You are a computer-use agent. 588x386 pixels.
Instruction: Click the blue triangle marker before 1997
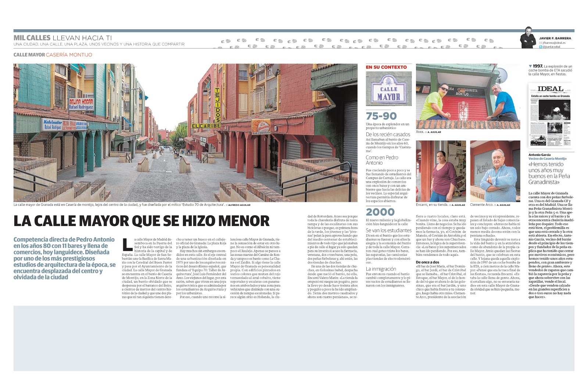pos(530,67)
